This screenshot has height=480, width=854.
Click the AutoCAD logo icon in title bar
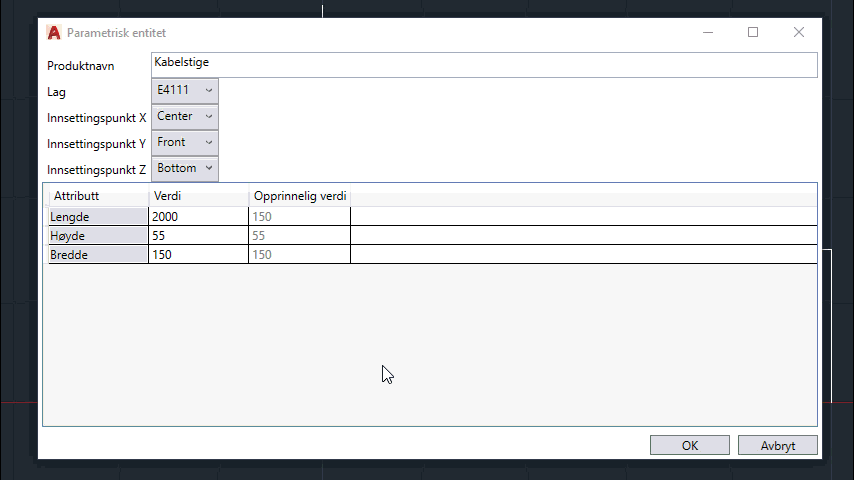[54, 32]
